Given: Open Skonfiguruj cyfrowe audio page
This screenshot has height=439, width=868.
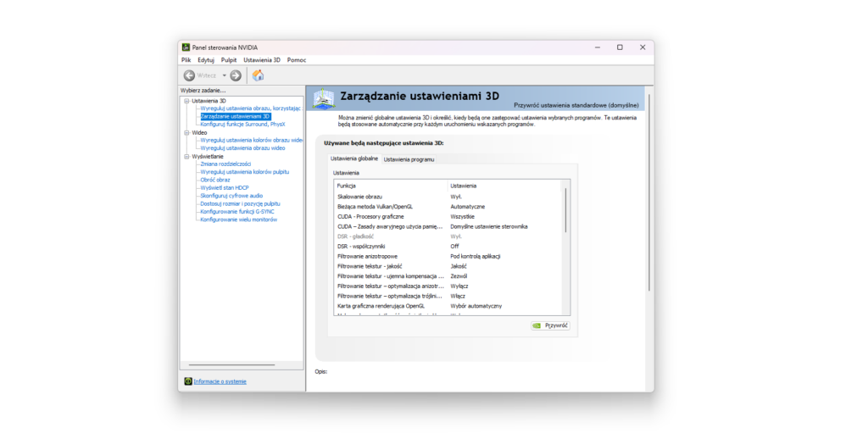Looking at the screenshot, I should click(231, 196).
